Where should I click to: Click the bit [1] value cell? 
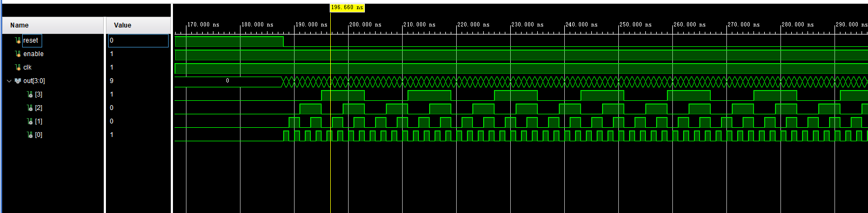pyautogui.click(x=139, y=121)
